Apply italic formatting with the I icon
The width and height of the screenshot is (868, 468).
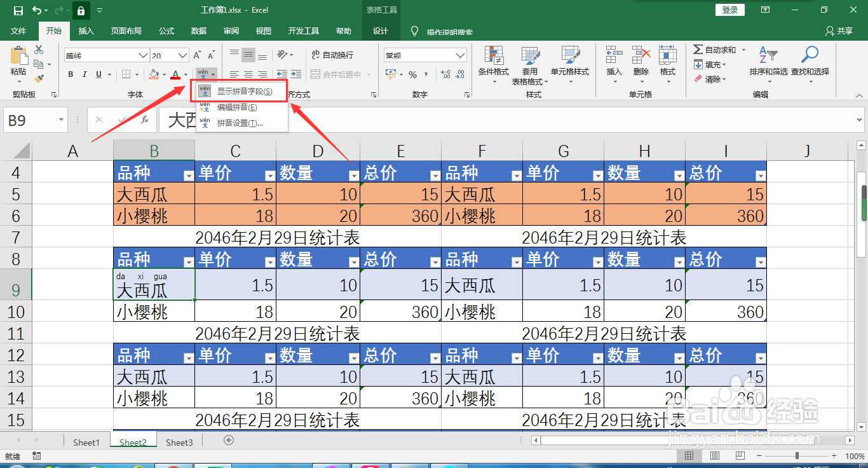[x=85, y=74]
